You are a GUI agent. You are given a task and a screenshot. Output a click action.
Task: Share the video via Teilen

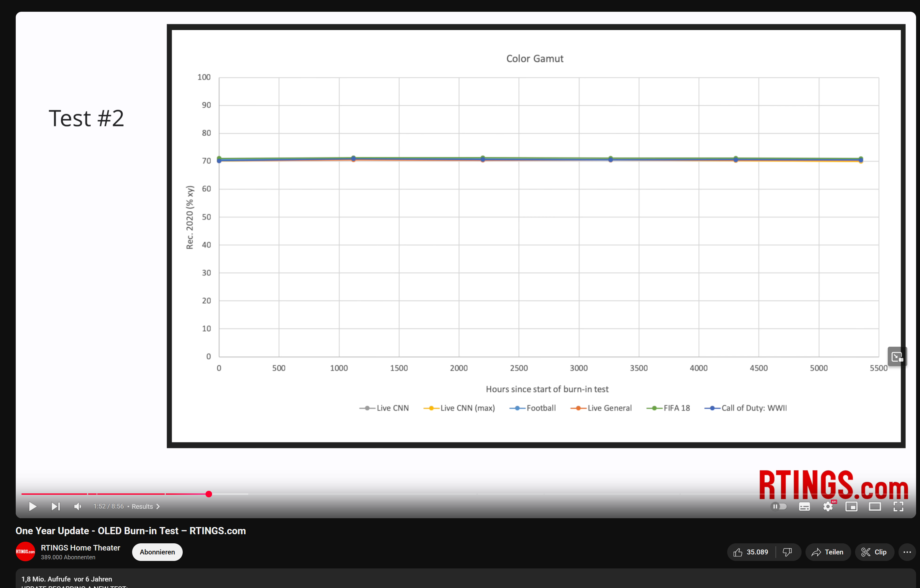click(828, 552)
